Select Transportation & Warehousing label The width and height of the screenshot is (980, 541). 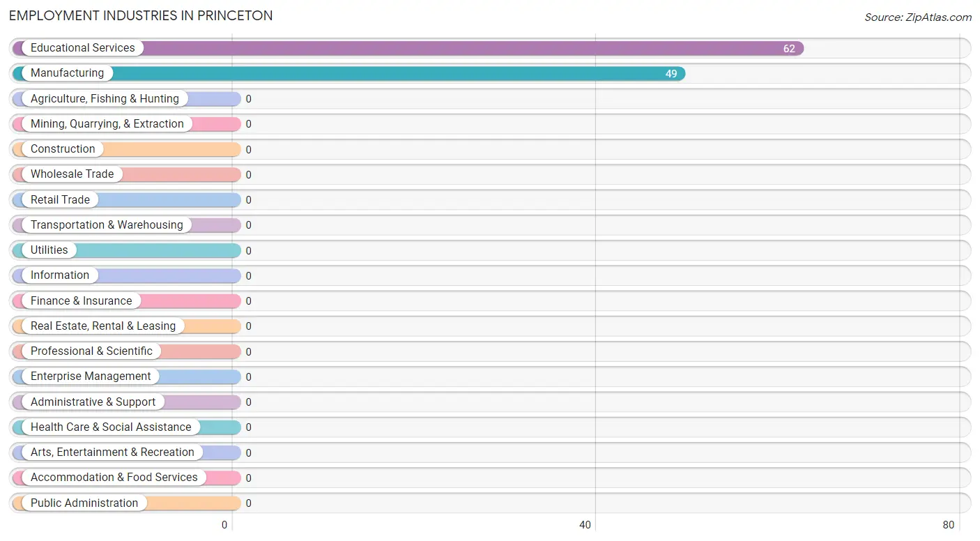point(107,225)
